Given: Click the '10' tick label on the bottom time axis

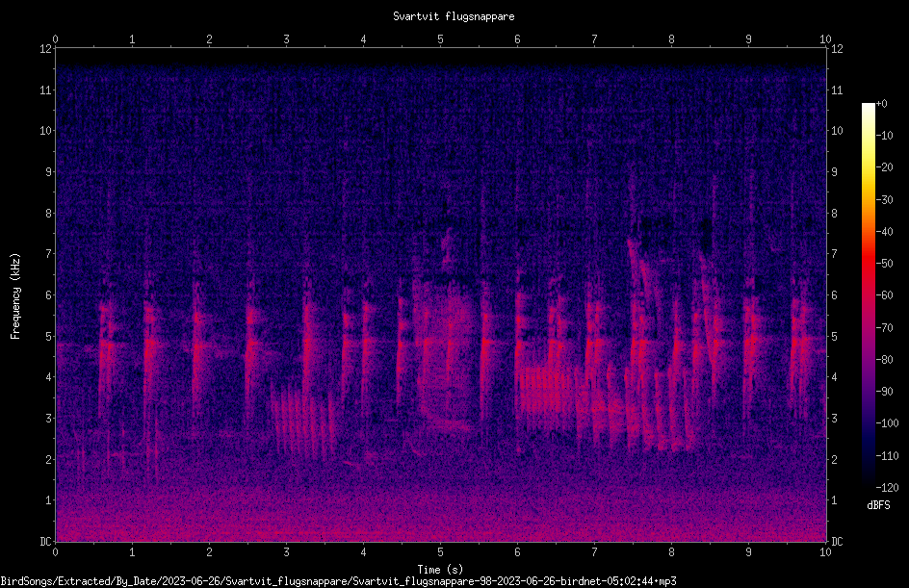Looking at the screenshot, I should (825, 552).
